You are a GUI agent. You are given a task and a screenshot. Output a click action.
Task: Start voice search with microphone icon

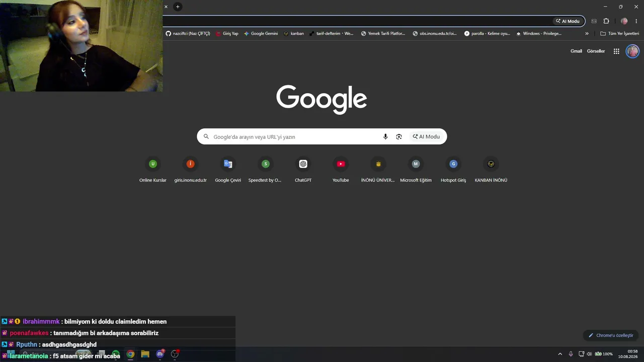(385, 137)
